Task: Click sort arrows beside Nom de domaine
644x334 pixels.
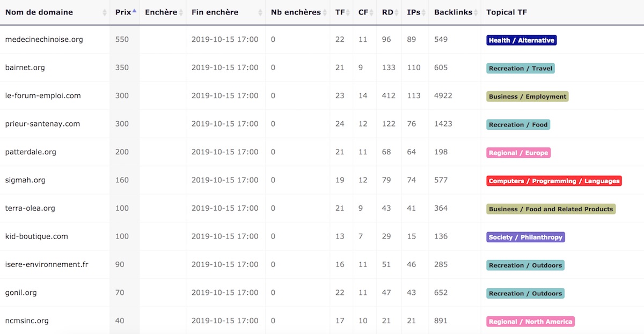Action: tap(105, 12)
